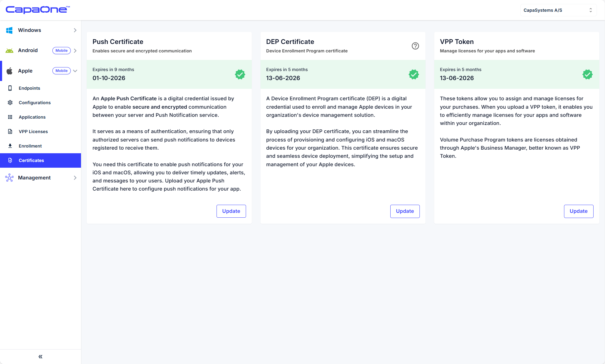Click the Configurations gear icon
This screenshot has width=605, height=364.
tap(10, 103)
